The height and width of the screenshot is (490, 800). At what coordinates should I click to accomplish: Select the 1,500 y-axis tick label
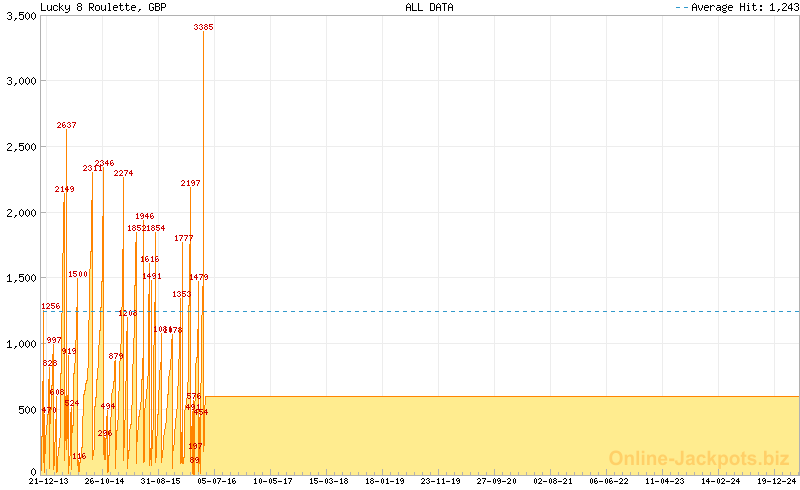pos(20,278)
